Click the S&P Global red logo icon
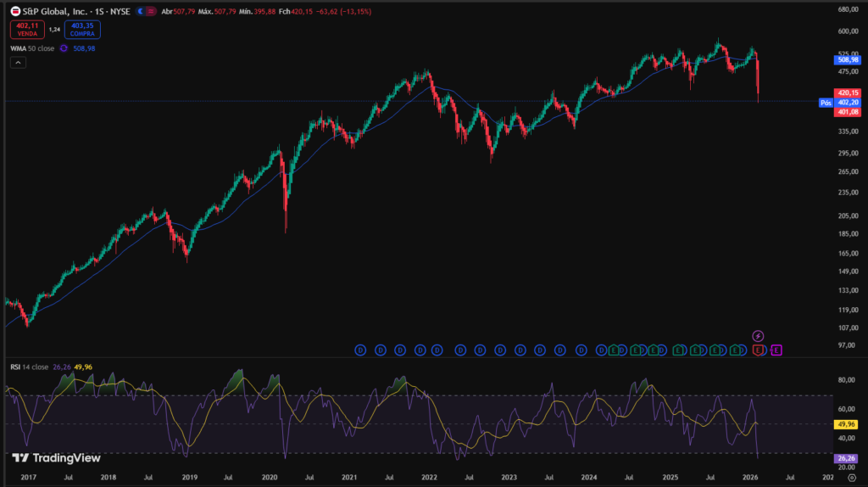Viewport: 868px width, 487px height. [x=15, y=11]
